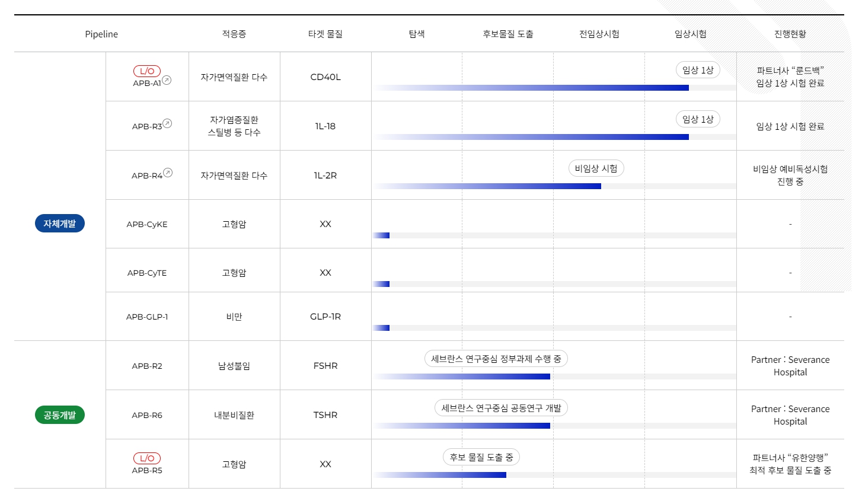862x504 pixels.
Task: Click the 적응증 column header
Action: (234, 34)
